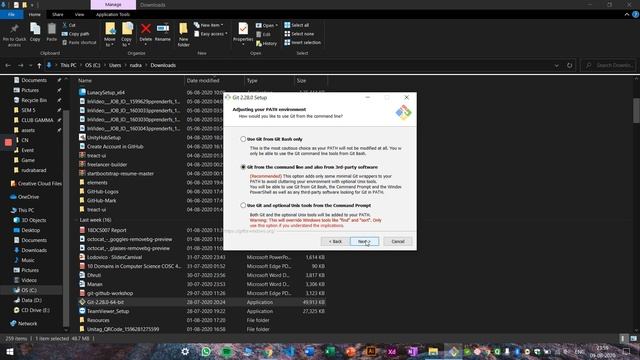Switch to the Share ribbon tab

58,14
